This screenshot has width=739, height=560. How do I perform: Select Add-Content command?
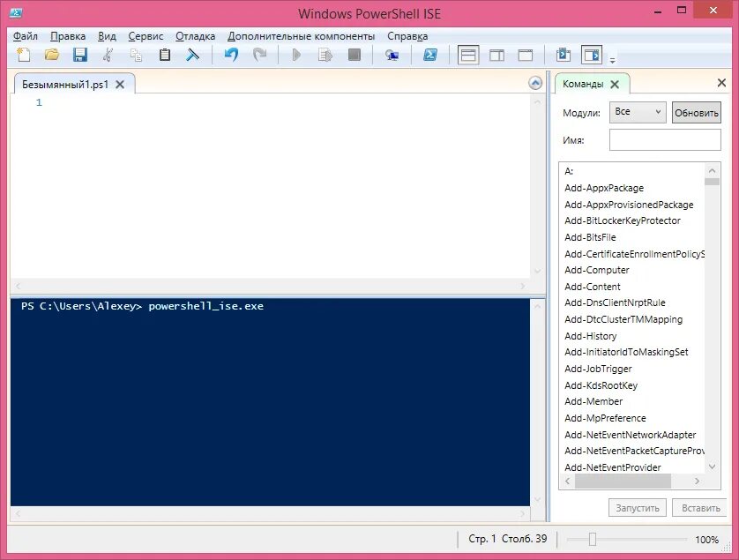pos(593,287)
